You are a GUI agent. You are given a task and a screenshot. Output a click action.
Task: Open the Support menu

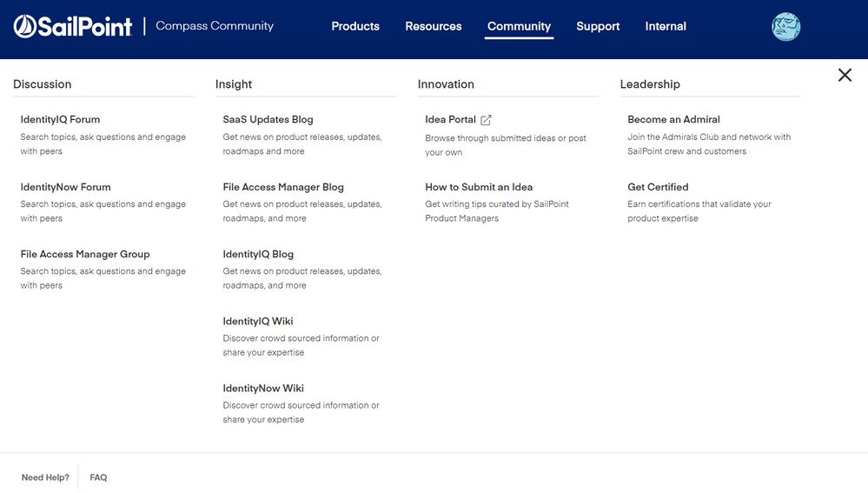tap(598, 26)
